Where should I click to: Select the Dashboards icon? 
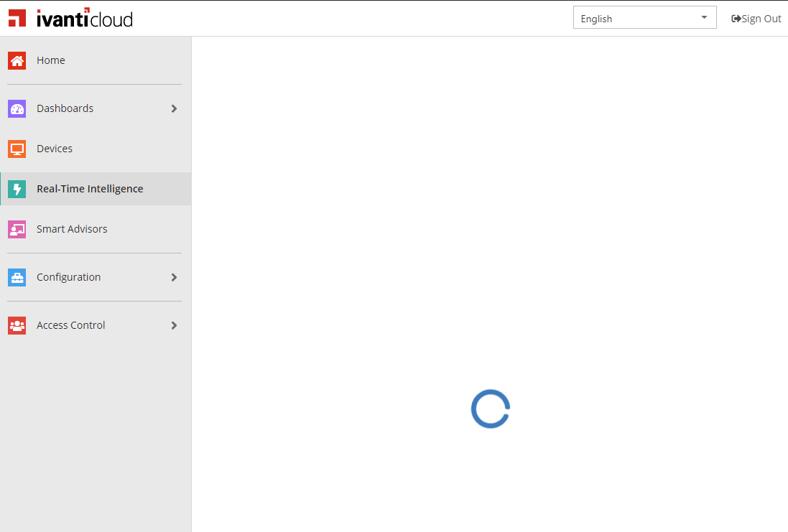(16, 108)
